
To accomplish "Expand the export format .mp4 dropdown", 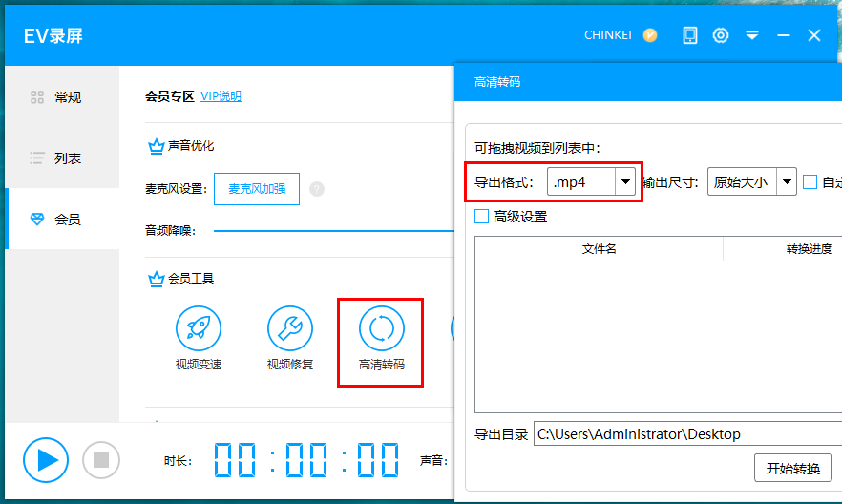I will pos(625,181).
